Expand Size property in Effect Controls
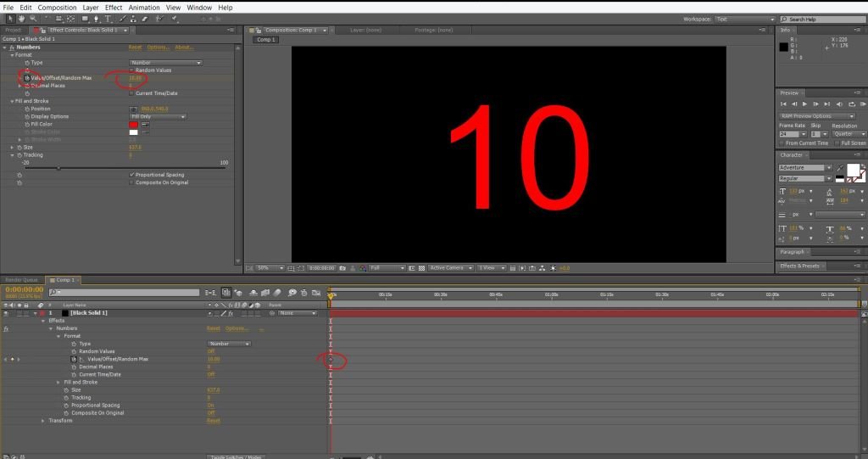This screenshot has width=868, height=459. [12, 148]
